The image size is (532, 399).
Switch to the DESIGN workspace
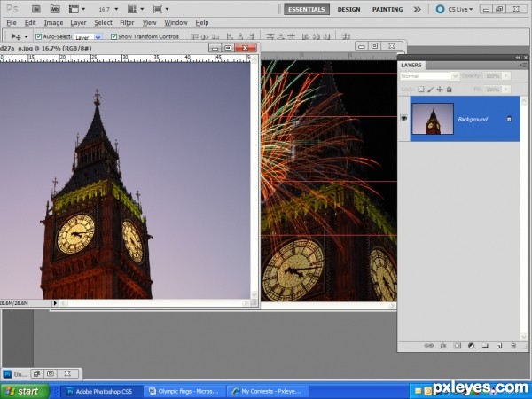348,10
